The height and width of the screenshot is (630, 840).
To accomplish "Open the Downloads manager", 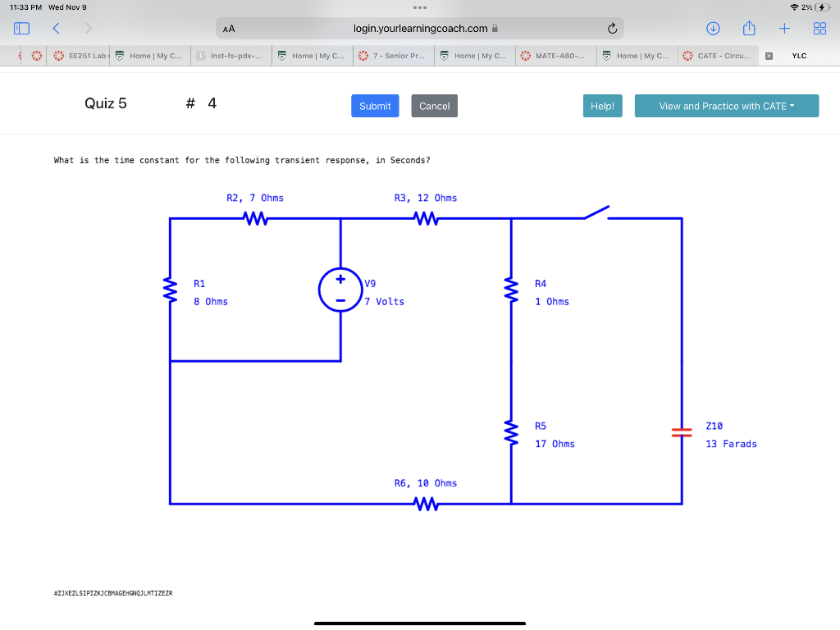I will point(712,27).
